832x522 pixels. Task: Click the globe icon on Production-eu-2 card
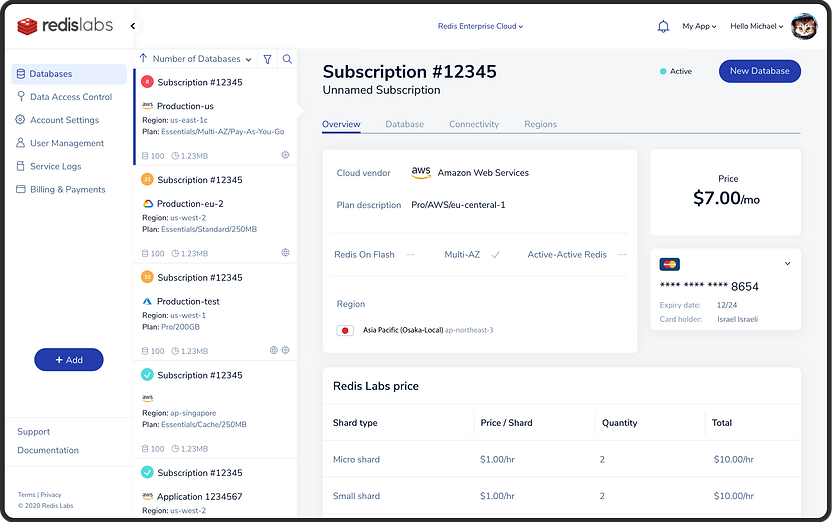click(x=285, y=253)
